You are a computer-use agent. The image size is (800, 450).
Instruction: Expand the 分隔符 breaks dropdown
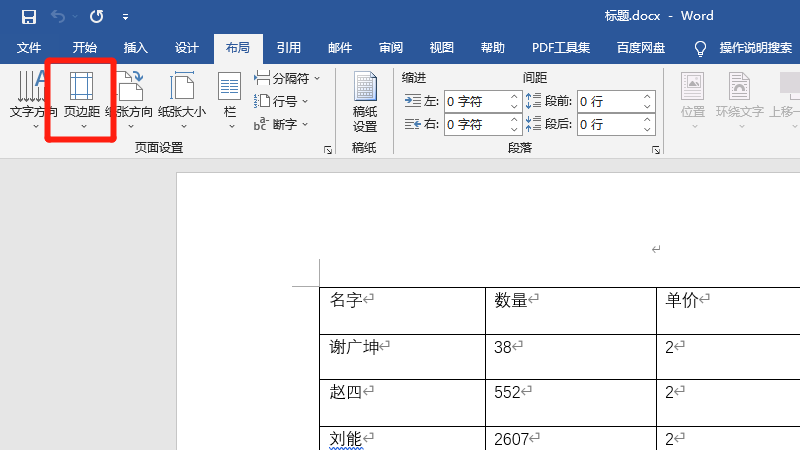click(x=317, y=78)
